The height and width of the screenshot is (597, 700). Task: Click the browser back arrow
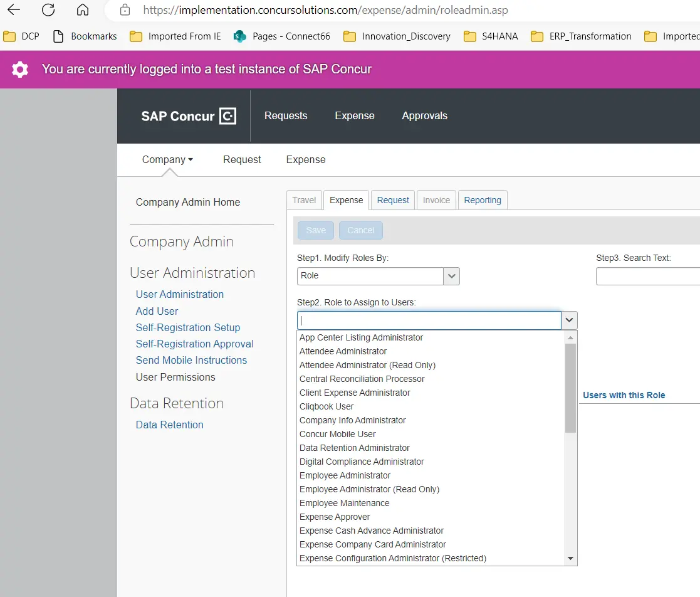[14, 10]
